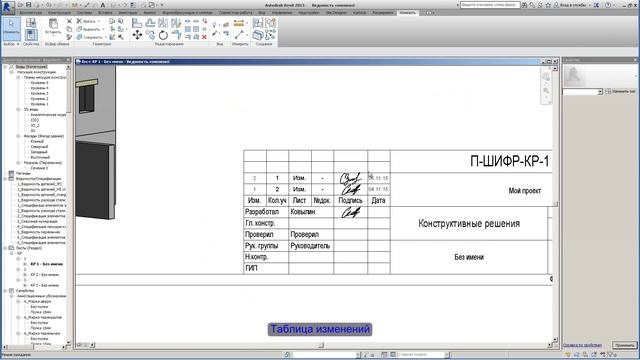This screenshot has height=360, width=640.
Task: Click the Cut to clipboard scissors icon
Action: click(69, 21)
